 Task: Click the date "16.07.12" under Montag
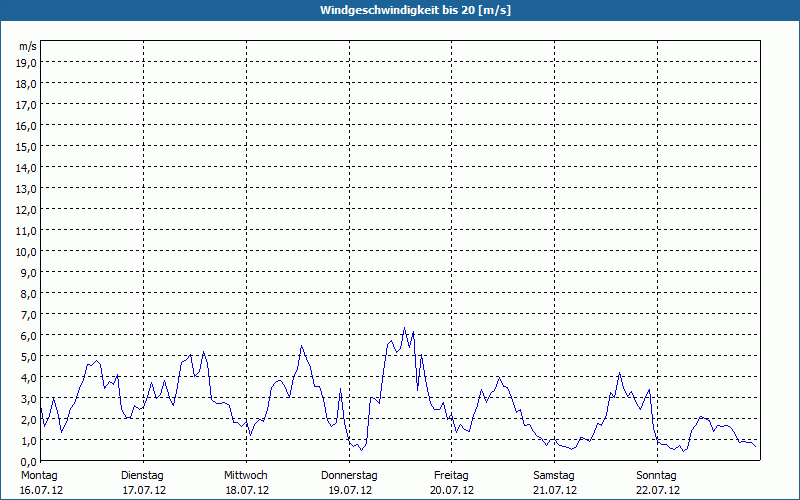click(x=41, y=490)
